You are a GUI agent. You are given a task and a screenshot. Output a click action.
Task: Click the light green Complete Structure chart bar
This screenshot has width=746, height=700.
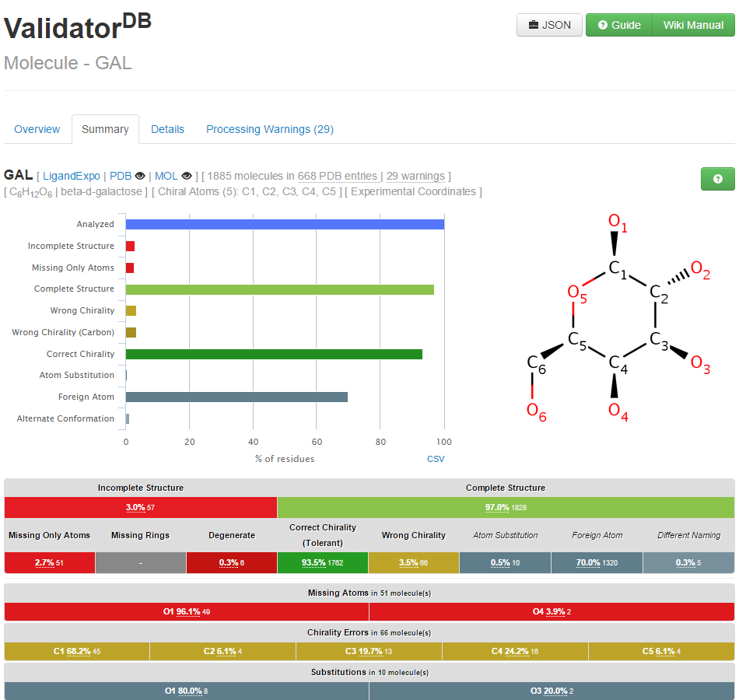[x=280, y=289]
